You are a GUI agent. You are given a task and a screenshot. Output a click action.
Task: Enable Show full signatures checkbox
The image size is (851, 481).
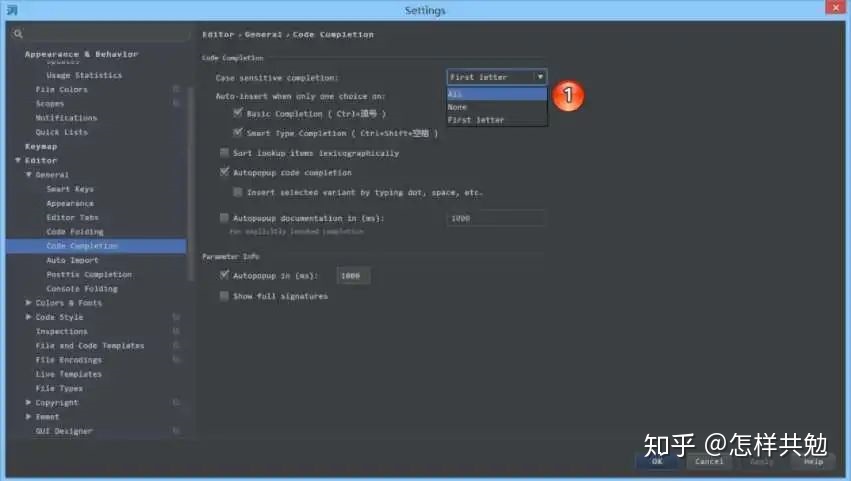click(x=224, y=296)
